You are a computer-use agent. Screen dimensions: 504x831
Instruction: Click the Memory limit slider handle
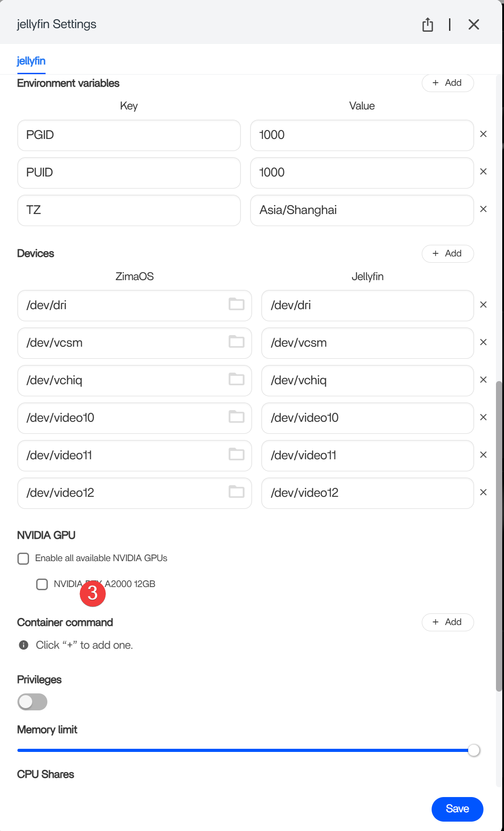(x=474, y=751)
